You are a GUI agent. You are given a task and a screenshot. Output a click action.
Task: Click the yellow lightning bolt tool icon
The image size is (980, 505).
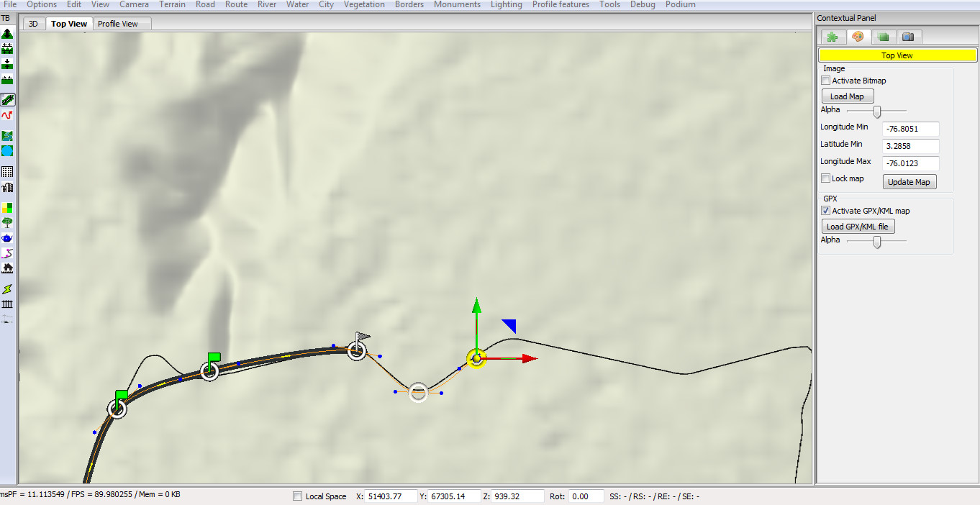pyautogui.click(x=7, y=288)
